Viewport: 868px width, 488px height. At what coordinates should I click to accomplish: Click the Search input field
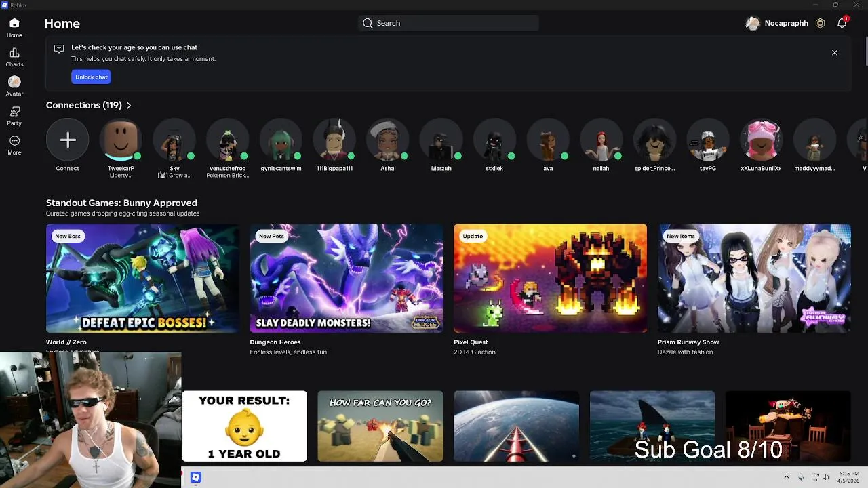pos(448,23)
